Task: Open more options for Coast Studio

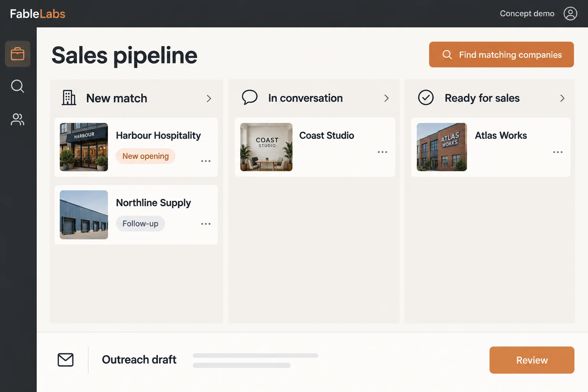Action: point(382,152)
